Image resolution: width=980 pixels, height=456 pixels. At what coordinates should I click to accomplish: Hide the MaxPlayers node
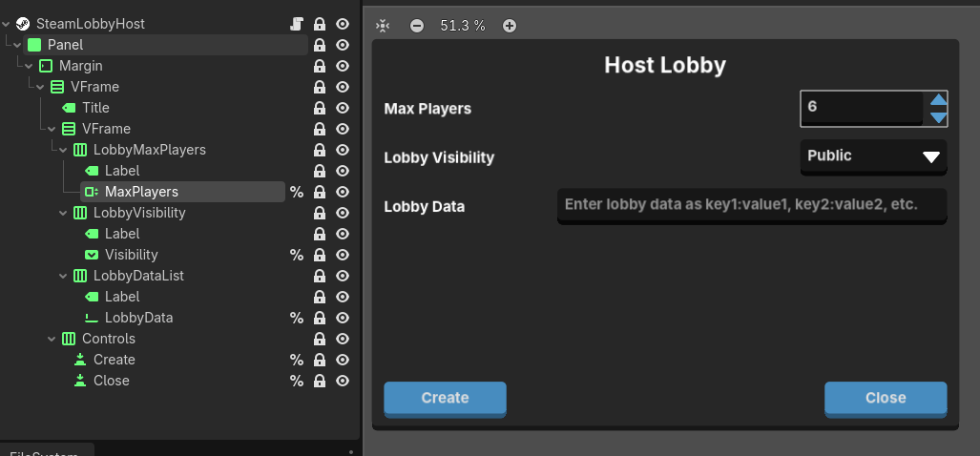[343, 192]
